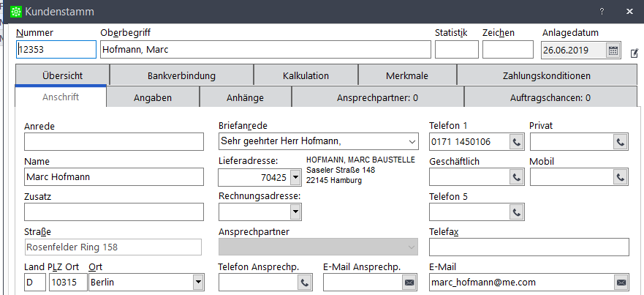The image size is (644, 295).
Task: Click into the Oberbegriff text field
Action: click(x=265, y=50)
